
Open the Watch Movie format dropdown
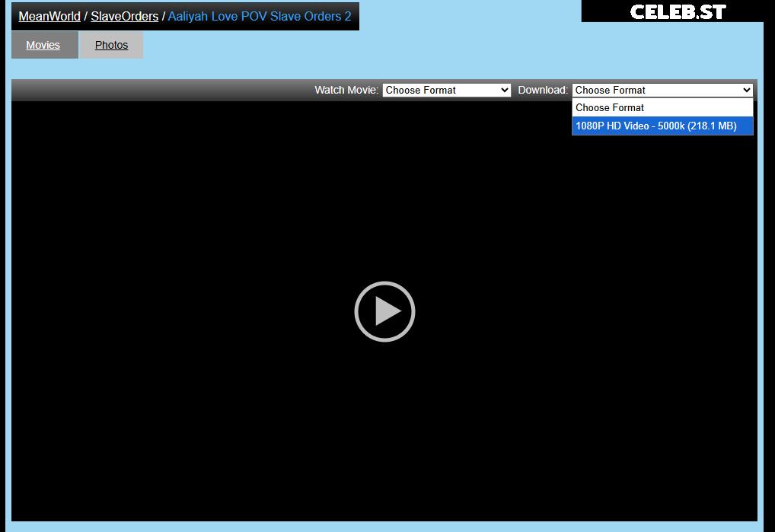coord(446,90)
